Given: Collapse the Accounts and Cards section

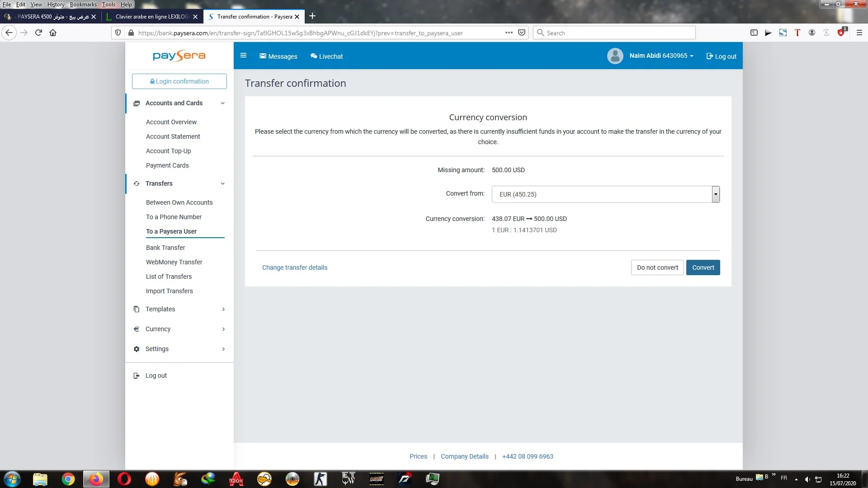Looking at the screenshot, I should [x=222, y=103].
